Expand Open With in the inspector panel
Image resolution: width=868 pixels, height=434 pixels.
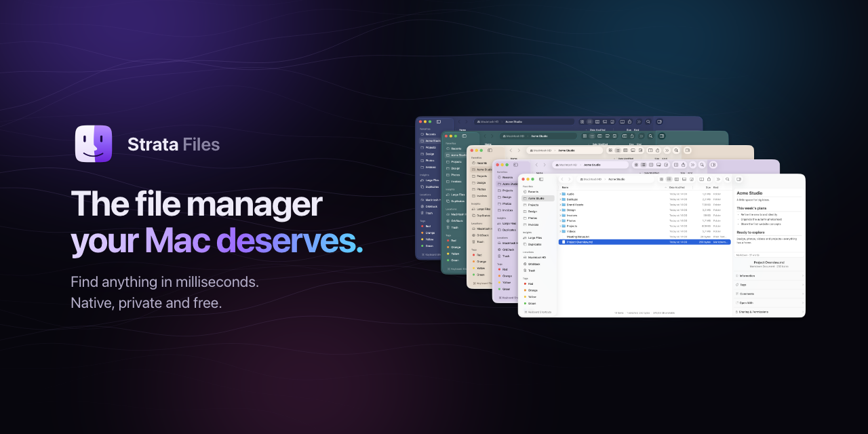tap(768, 303)
